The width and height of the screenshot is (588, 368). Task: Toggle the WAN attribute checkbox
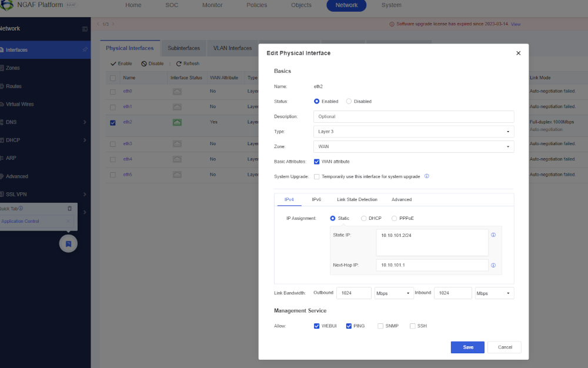pyautogui.click(x=316, y=162)
